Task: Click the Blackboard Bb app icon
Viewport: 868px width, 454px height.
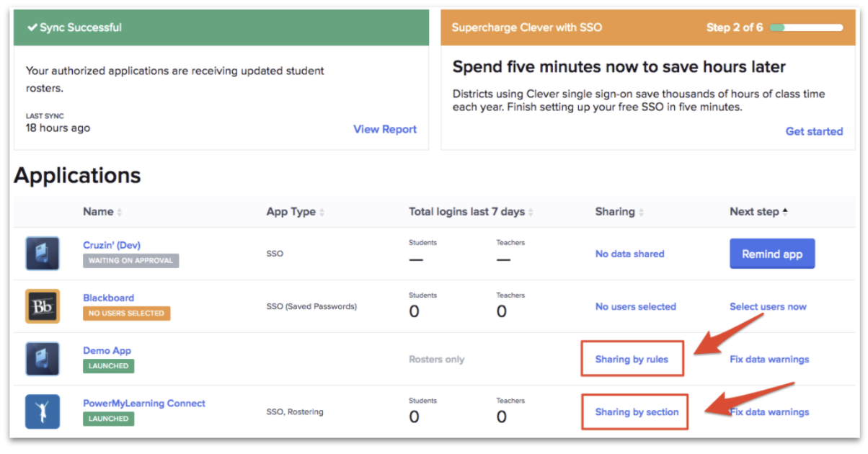Action: click(43, 306)
